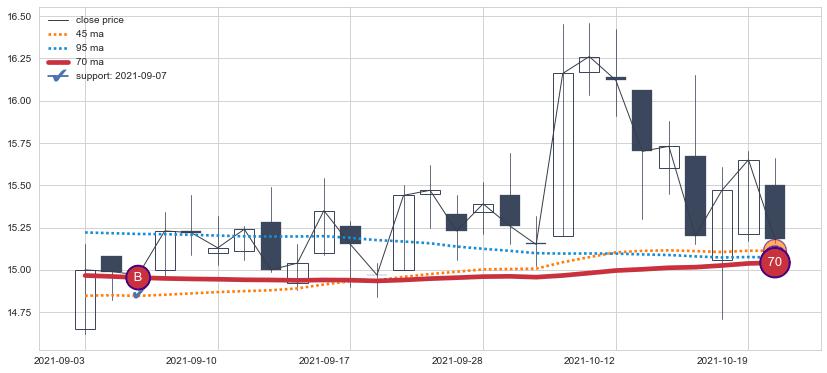Click the red B marker circle

click(138, 278)
